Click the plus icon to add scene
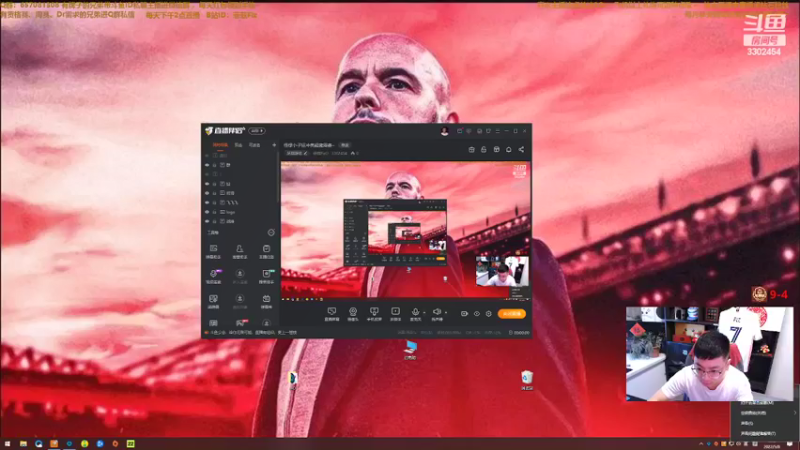This screenshot has height=450, width=800. click(274, 145)
